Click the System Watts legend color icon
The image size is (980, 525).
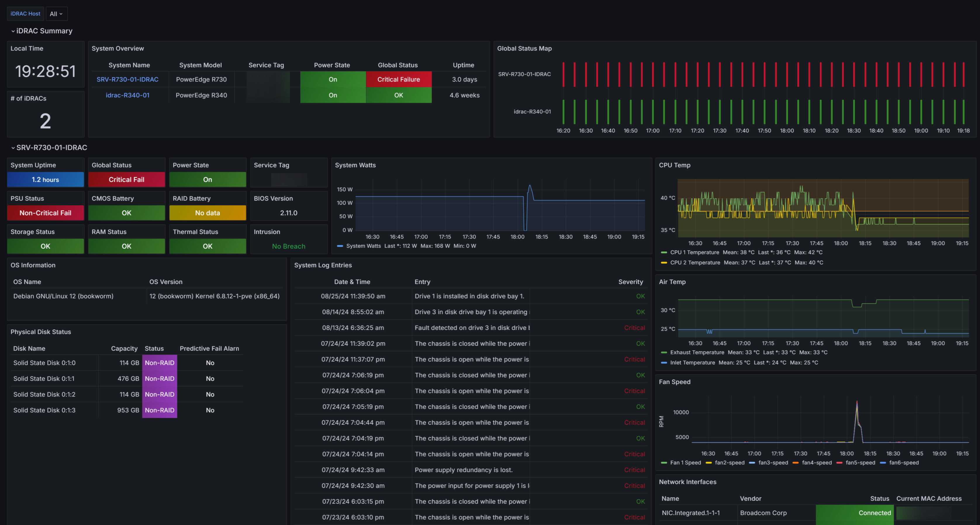point(340,246)
